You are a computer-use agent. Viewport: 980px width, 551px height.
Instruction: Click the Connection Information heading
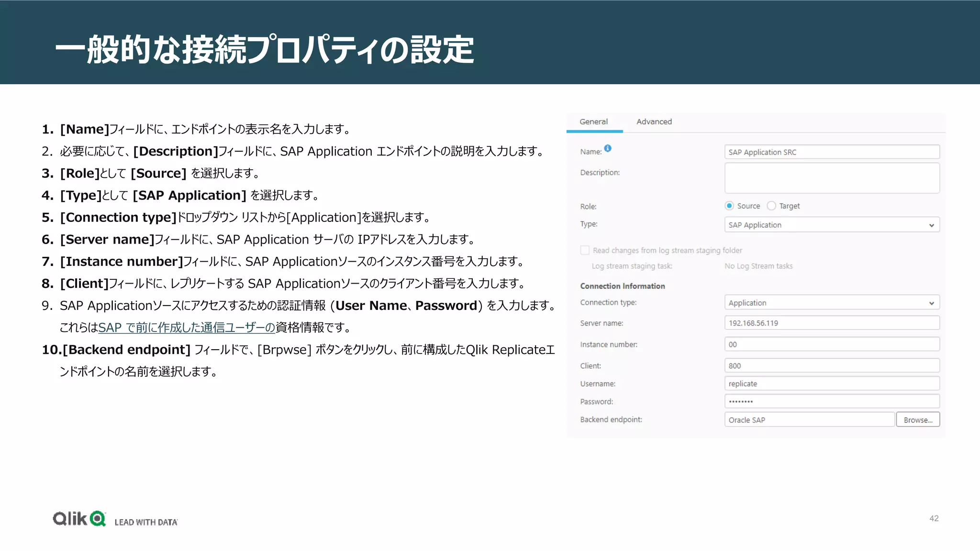pyautogui.click(x=623, y=286)
